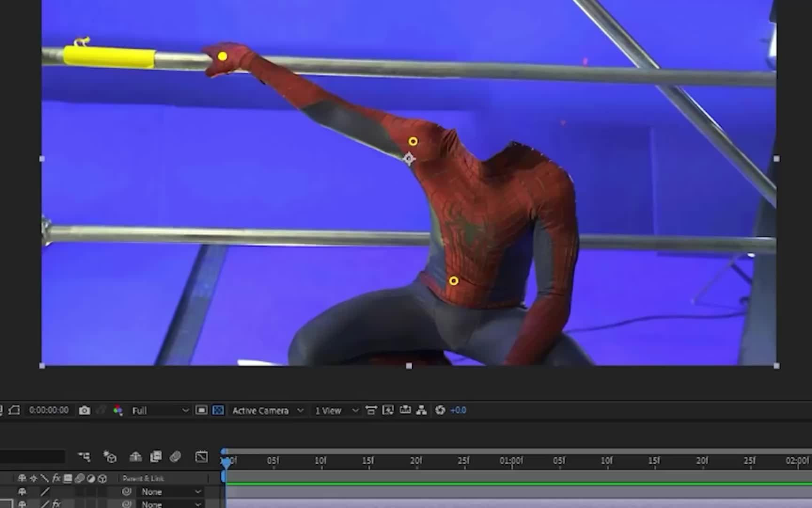This screenshot has width=812, height=508.
Task: Click the Region of Interest icon
Action: (x=201, y=410)
